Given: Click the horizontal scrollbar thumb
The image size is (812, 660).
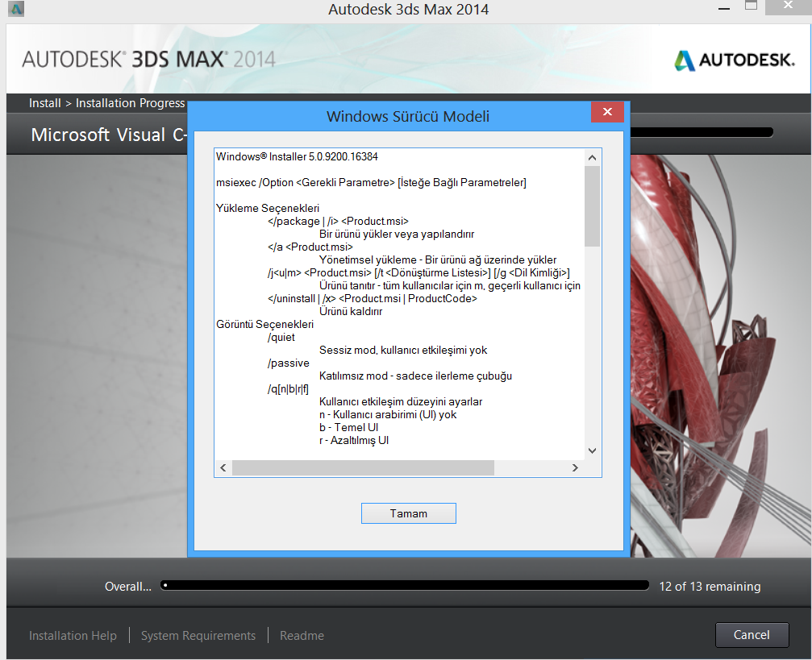Looking at the screenshot, I should coord(363,467).
